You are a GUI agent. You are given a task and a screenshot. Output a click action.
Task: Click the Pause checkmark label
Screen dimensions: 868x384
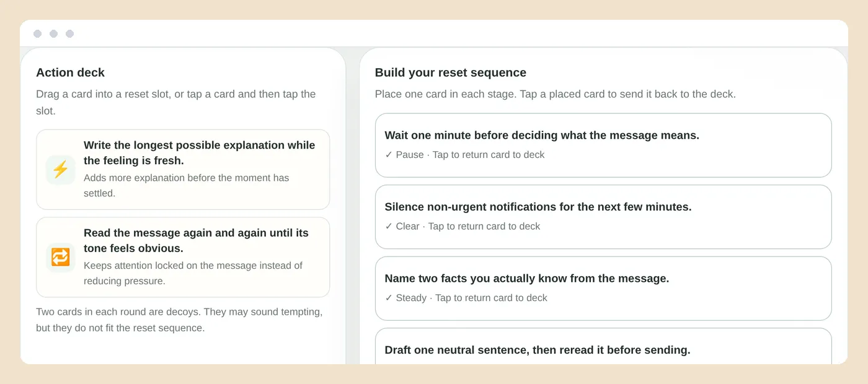point(404,155)
